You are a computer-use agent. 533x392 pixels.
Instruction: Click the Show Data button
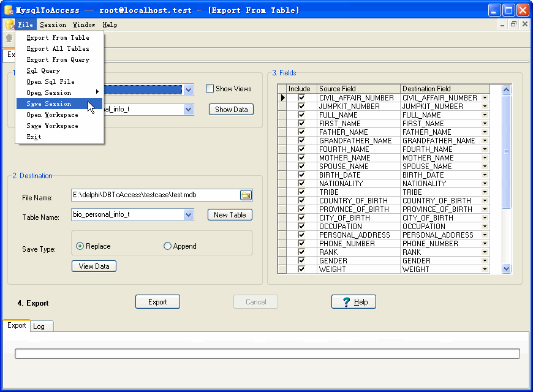231,110
